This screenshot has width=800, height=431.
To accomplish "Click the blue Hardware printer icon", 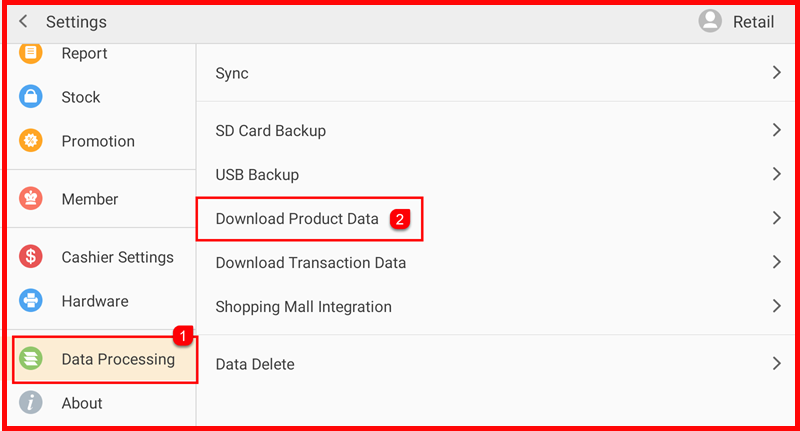I will [31, 301].
